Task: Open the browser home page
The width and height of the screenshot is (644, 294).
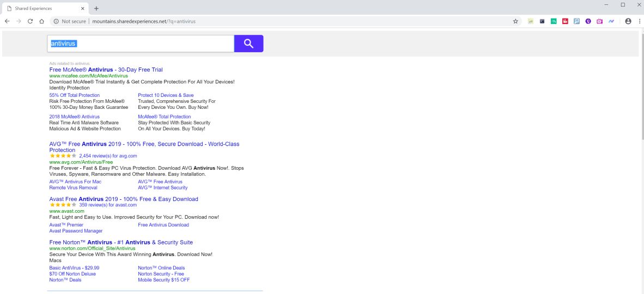Action: click(x=41, y=21)
